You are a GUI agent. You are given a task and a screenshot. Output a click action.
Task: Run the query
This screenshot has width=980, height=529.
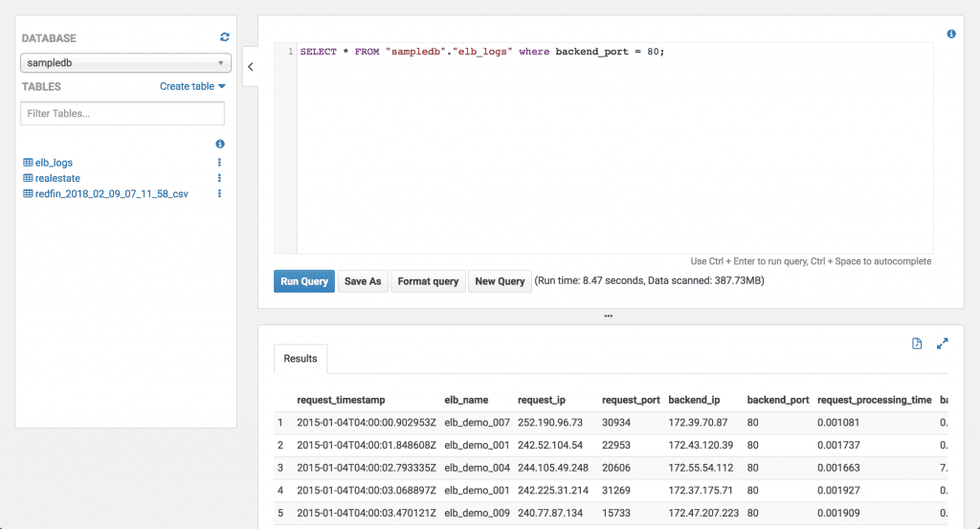(304, 281)
